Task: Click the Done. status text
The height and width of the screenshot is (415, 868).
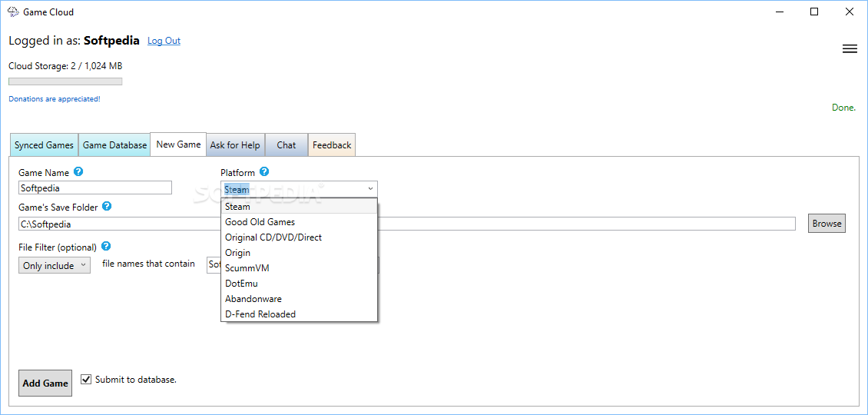Action: pyautogui.click(x=844, y=108)
